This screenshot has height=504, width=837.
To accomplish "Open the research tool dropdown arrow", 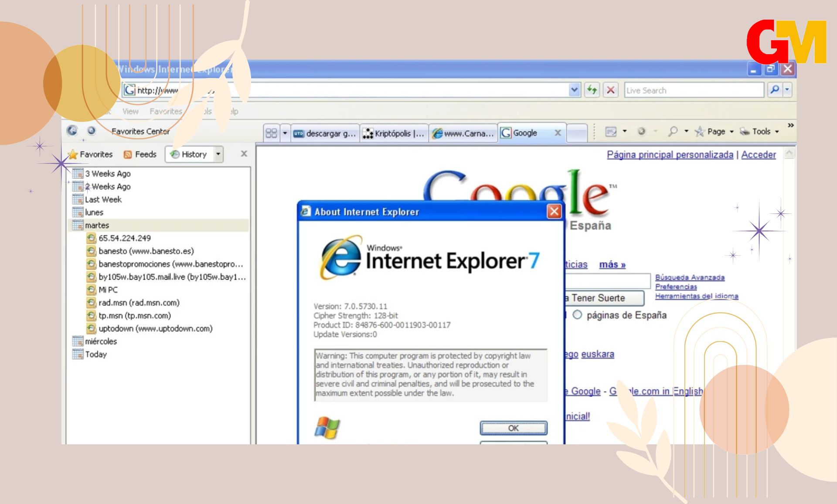I will click(686, 131).
